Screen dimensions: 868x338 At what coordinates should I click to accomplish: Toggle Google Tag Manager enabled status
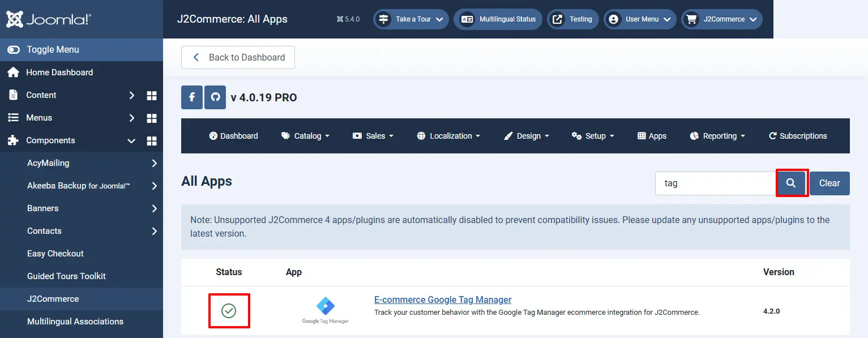pyautogui.click(x=229, y=311)
